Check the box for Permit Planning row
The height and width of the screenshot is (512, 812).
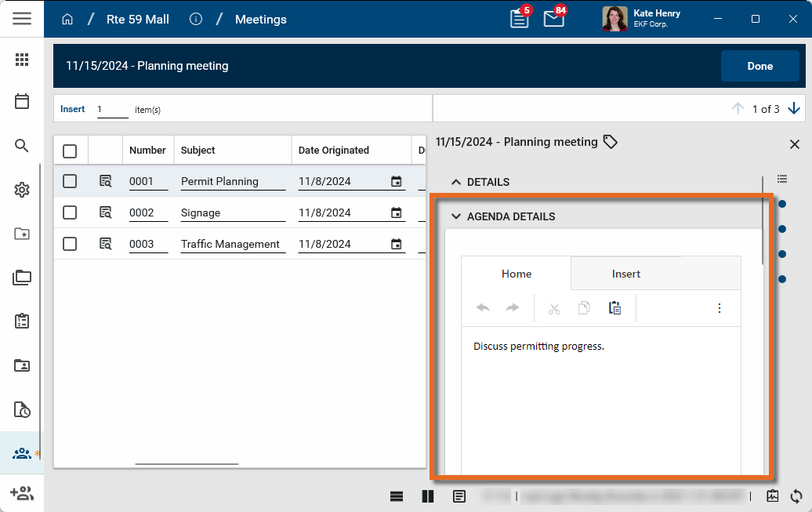coord(70,181)
